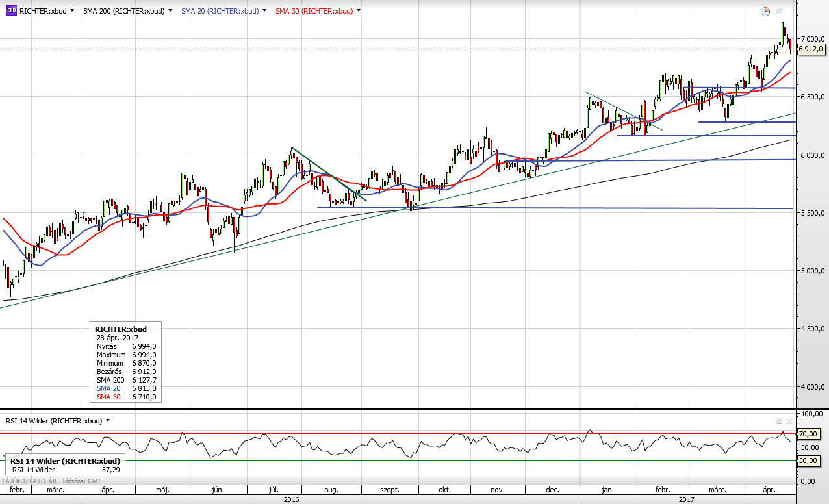Click the red SMA 30 (RICHTER:xbud) label

coord(314,11)
